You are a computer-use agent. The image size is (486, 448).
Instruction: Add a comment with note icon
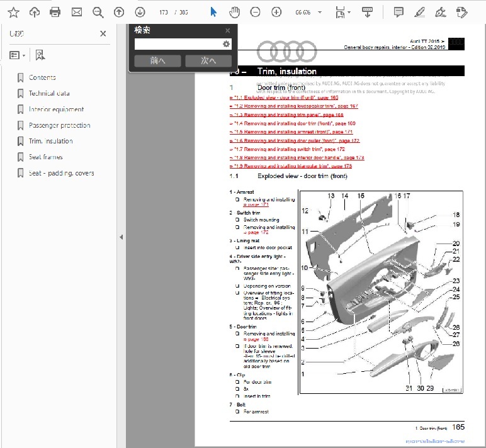click(398, 13)
